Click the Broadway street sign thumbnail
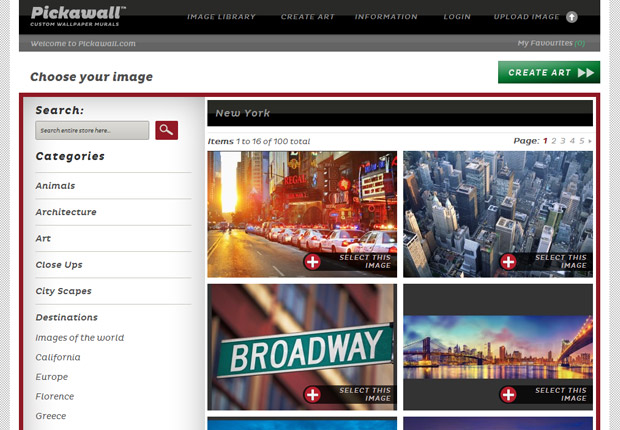The width and height of the screenshot is (620, 430). coord(302,347)
